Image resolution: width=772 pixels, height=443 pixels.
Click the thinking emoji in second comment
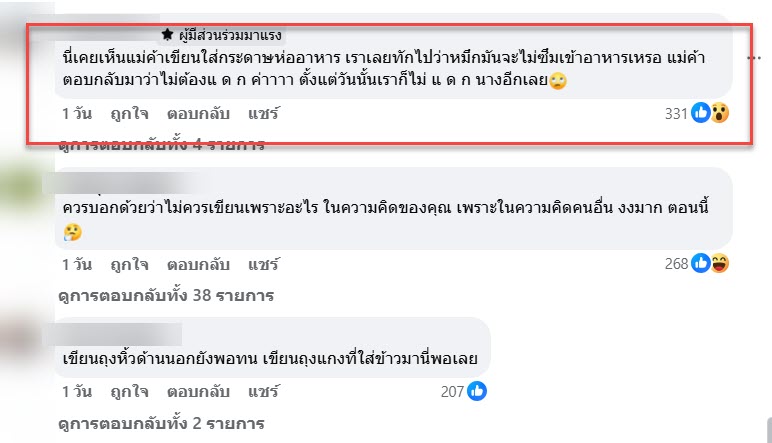pyautogui.click(x=72, y=232)
